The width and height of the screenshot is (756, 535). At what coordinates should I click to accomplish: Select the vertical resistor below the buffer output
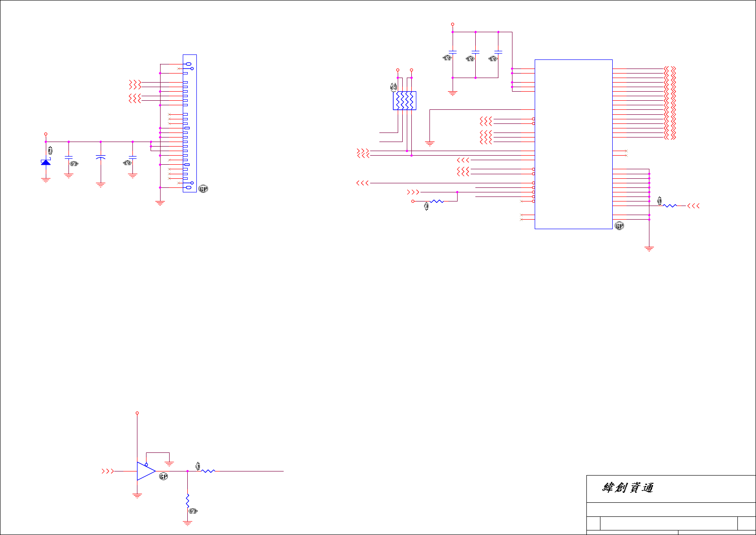click(x=187, y=501)
